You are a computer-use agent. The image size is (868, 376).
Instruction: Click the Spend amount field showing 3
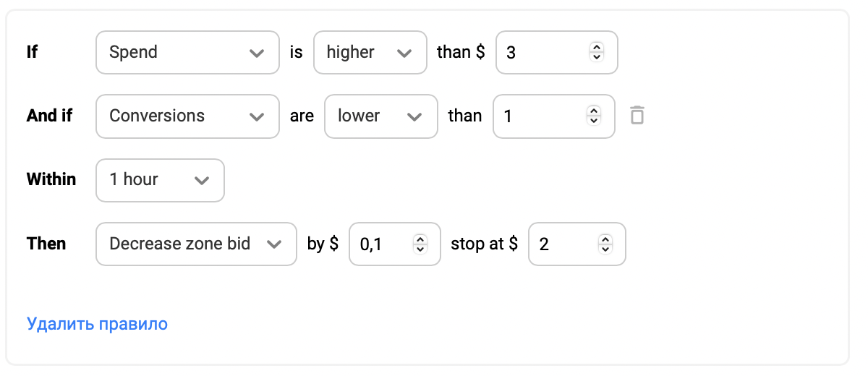556,52
